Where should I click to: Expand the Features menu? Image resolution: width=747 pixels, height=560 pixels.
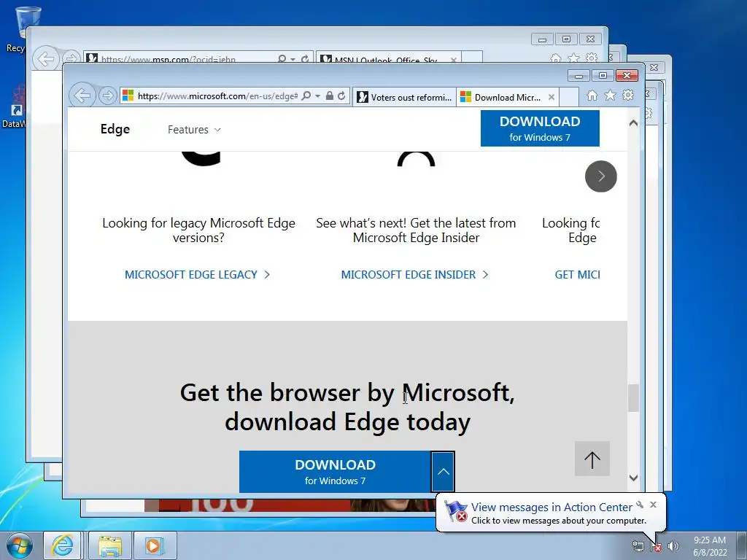point(194,130)
